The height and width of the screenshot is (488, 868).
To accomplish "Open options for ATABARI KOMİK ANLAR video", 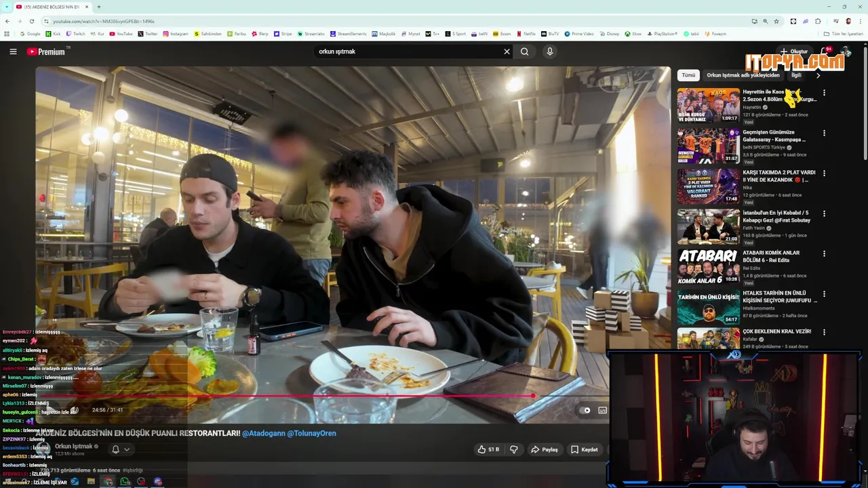I will coord(824,253).
